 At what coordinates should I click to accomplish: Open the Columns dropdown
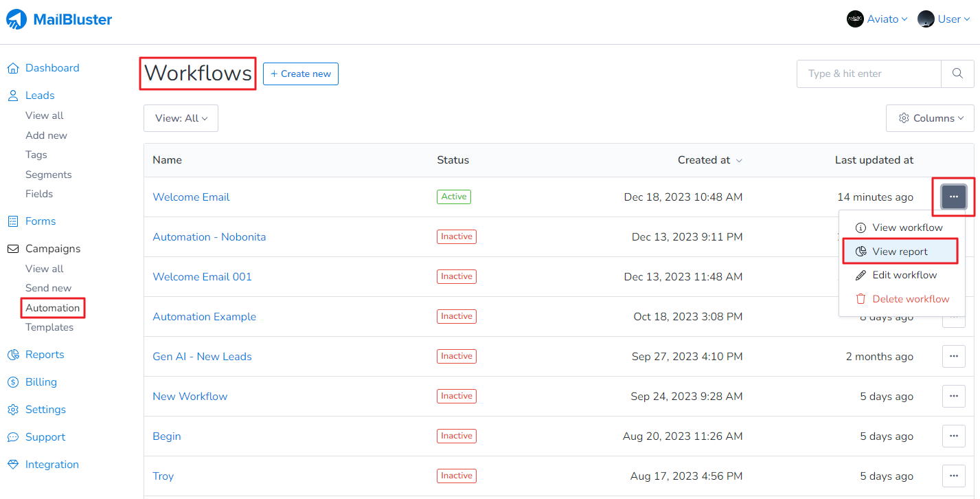930,118
